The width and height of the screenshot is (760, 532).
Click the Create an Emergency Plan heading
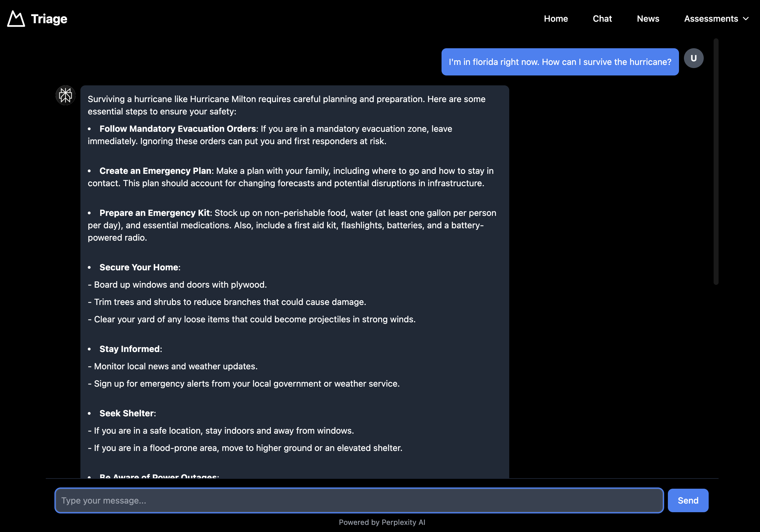[x=155, y=171]
